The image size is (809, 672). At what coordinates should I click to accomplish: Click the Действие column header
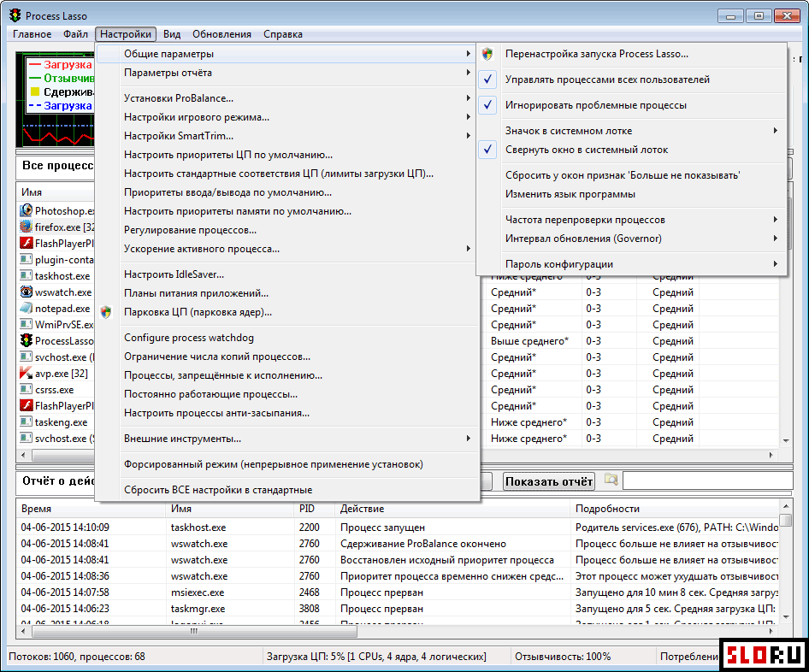[453, 509]
